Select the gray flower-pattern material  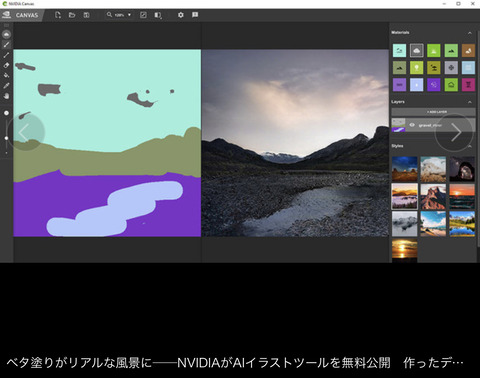click(x=451, y=68)
